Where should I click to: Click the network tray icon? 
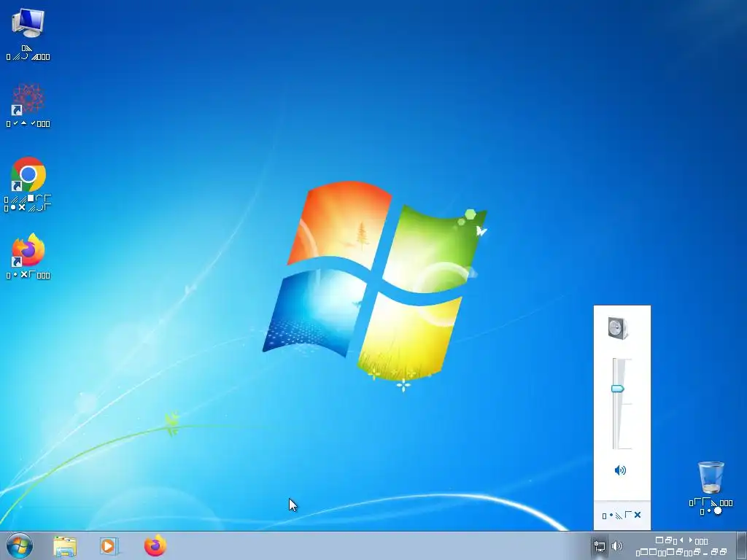600,546
